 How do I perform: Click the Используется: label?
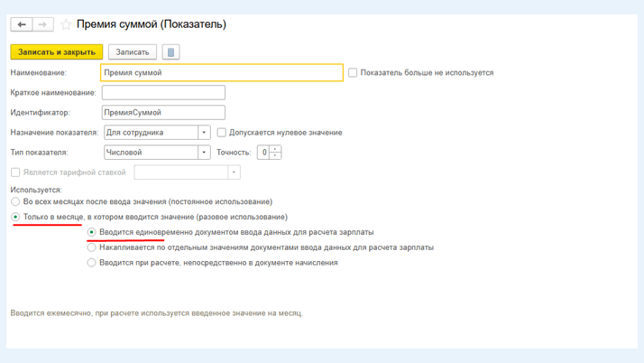point(36,190)
